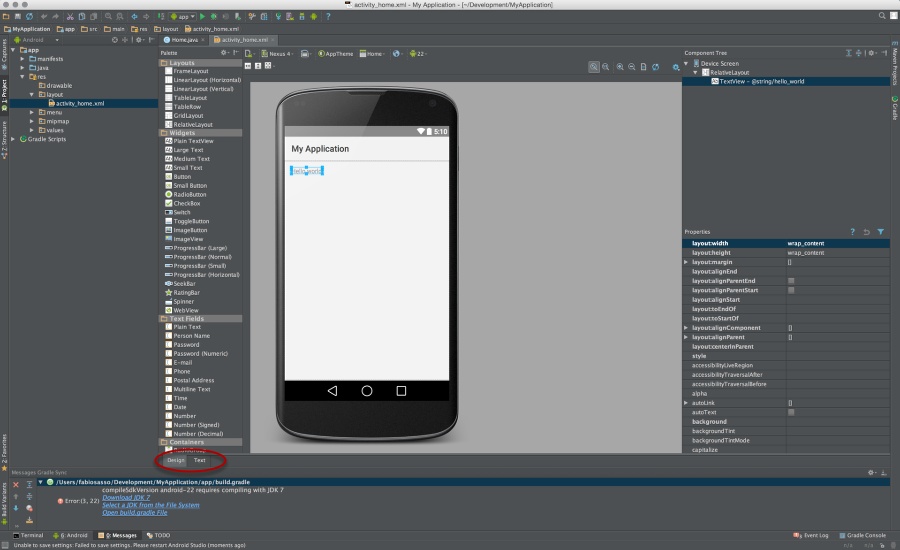Viewport: 900px width, 550px height.
Task: Click the designer options gear icon
Action: click(x=676, y=67)
